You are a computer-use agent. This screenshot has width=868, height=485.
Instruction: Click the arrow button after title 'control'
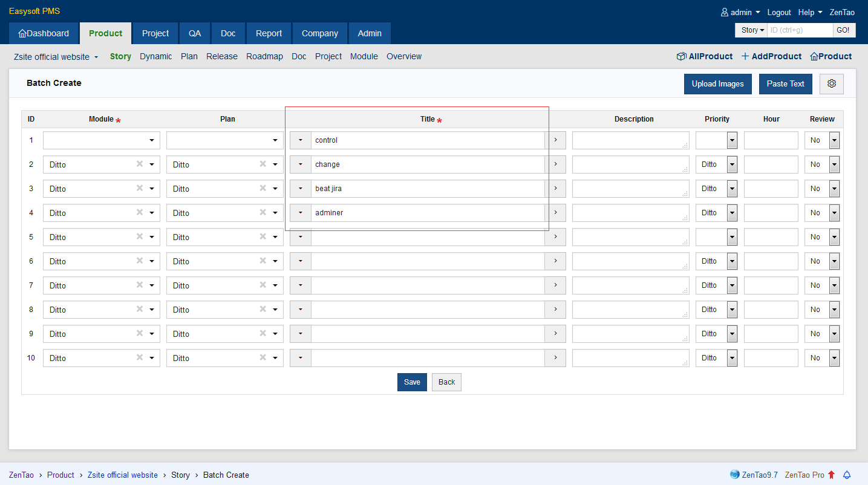555,140
